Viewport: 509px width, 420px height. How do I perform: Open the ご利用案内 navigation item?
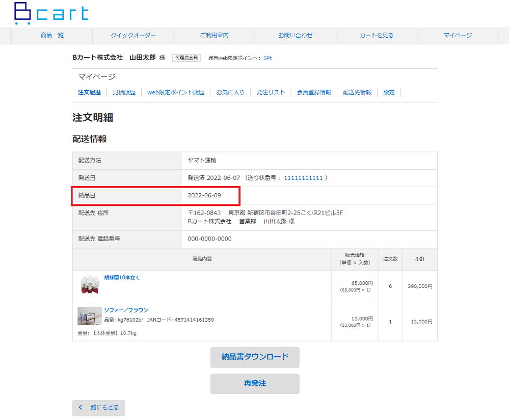214,35
